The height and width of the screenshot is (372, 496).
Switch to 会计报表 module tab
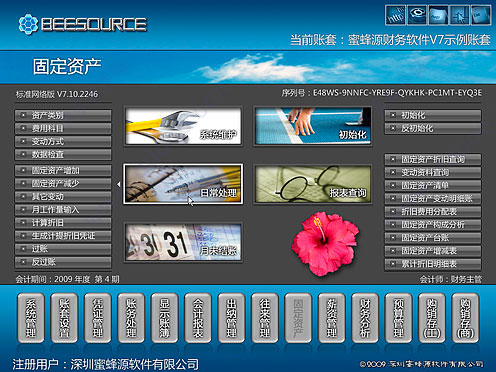tap(198, 318)
